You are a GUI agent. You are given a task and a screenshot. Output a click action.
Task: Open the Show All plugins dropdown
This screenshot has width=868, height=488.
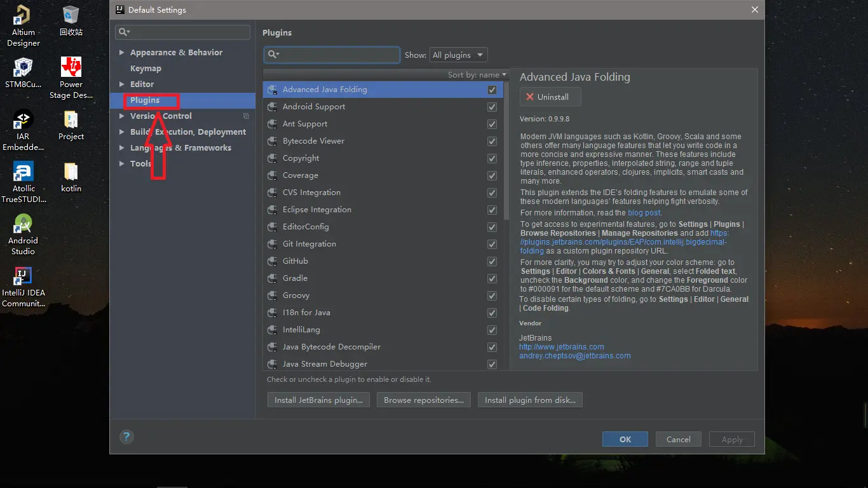(459, 55)
